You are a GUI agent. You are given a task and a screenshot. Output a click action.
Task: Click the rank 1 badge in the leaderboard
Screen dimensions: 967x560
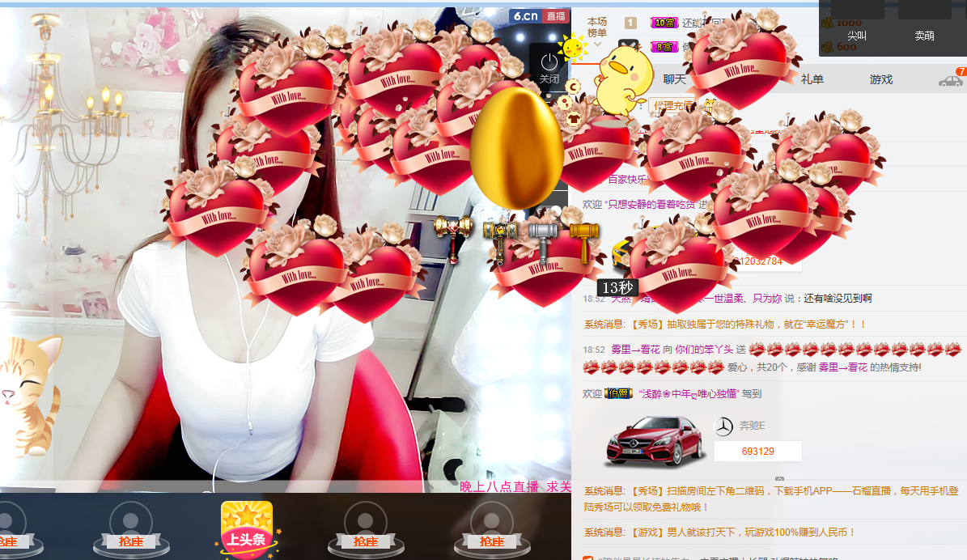tap(630, 23)
